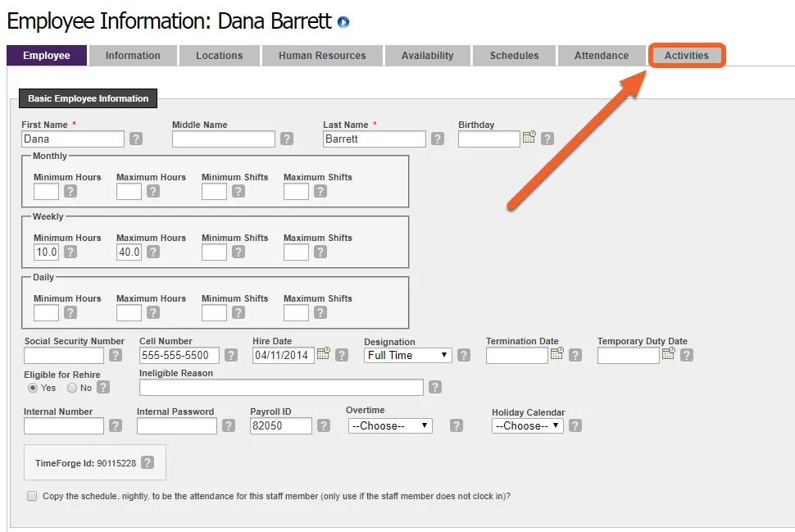The height and width of the screenshot is (532, 795).
Task: Click help icon next to Payroll ID
Action: click(x=324, y=425)
